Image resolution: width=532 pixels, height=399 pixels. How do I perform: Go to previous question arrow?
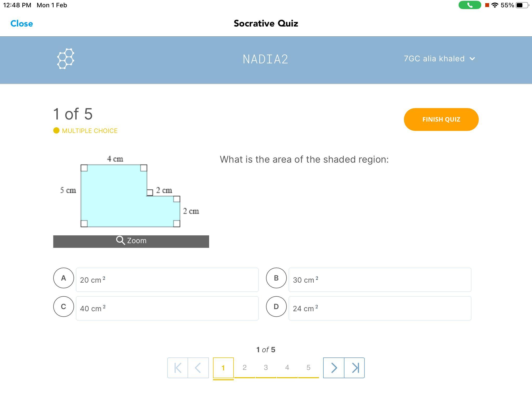click(x=198, y=368)
